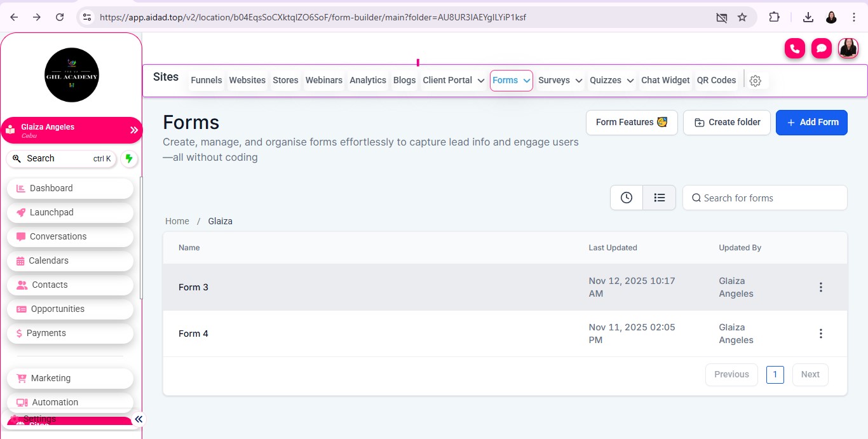This screenshot has height=439, width=868.
Task: Open the Funnels tab
Action: pyautogui.click(x=206, y=81)
